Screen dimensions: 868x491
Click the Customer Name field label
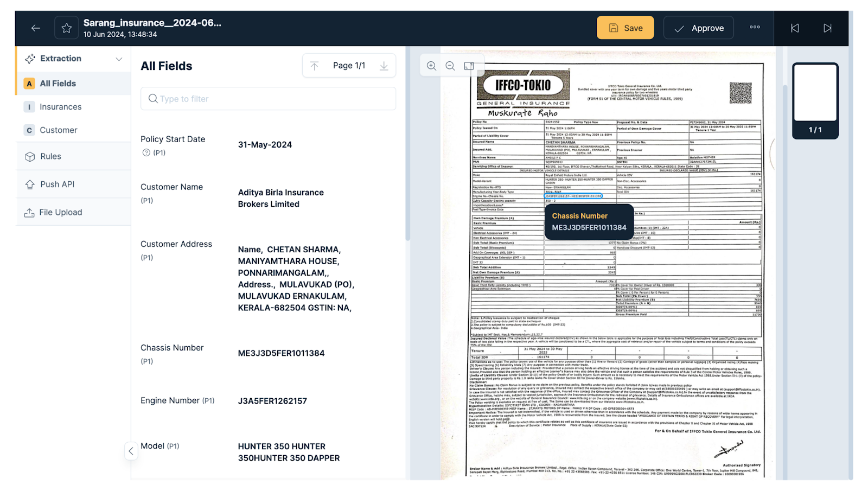[x=171, y=187]
